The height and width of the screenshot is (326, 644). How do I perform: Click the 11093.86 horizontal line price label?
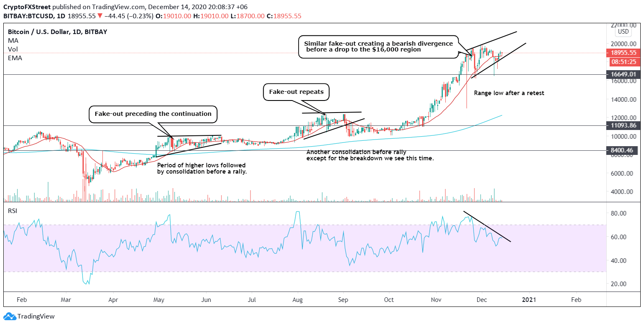[624, 125]
